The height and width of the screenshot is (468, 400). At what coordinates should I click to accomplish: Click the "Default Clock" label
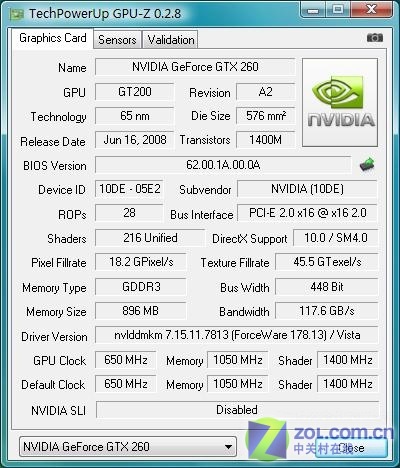(53, 385)
